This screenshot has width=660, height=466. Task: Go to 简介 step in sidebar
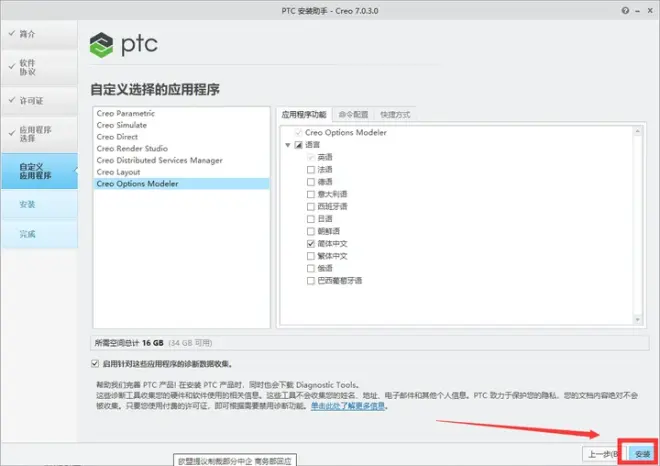[x=39, y=34]
